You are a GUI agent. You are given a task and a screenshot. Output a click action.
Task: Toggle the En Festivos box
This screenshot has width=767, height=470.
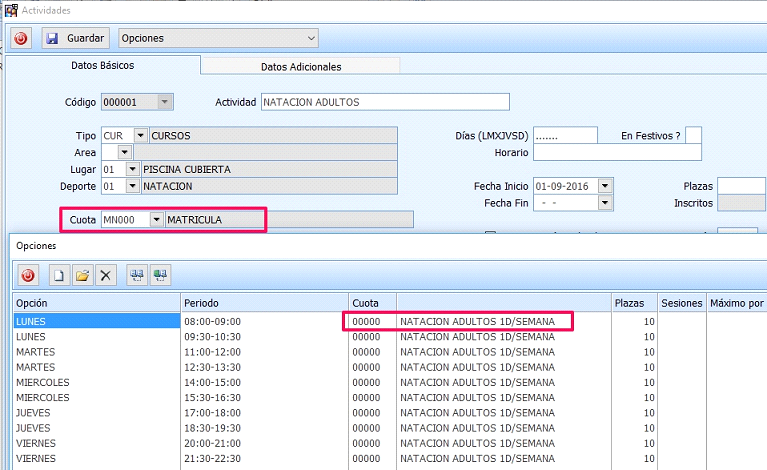(x=693, y=135)
